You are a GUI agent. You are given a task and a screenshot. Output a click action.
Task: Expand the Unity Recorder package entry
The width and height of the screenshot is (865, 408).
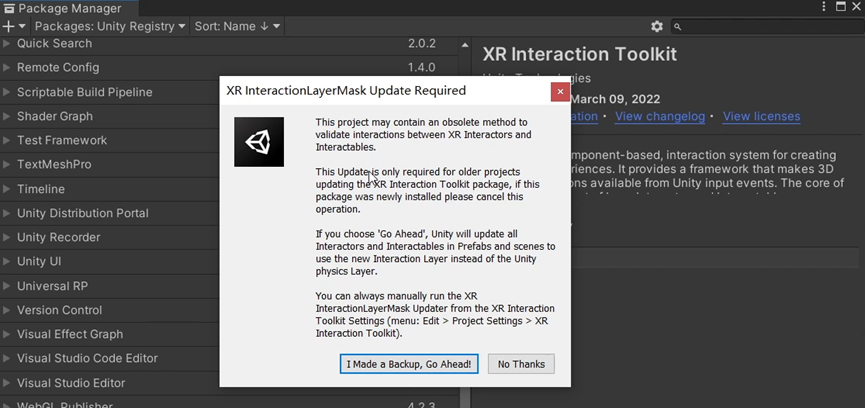click(7, 238)
